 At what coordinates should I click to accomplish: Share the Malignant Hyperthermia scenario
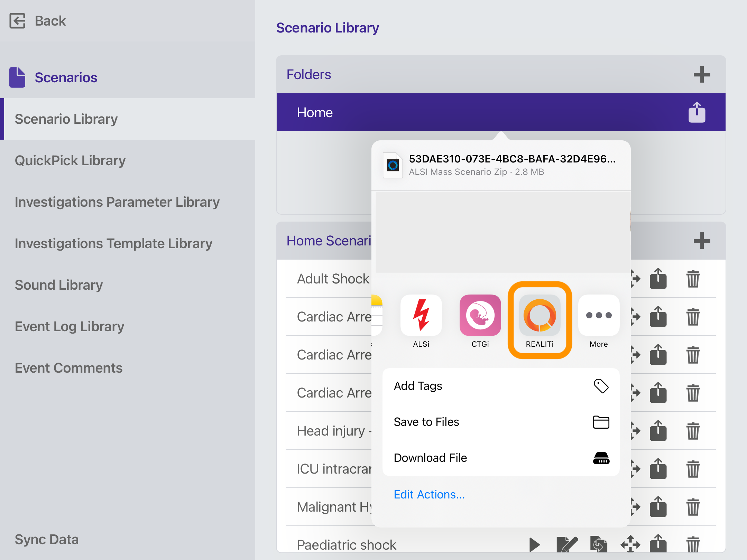[x=658, y=507]
